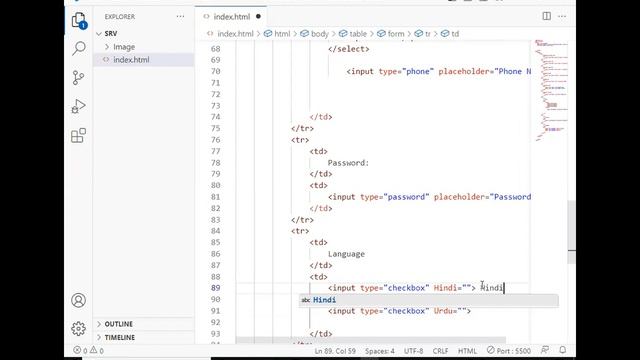640x360 pixels.
Task: Click td in the breadcrumb
Action: coord(455,34)
